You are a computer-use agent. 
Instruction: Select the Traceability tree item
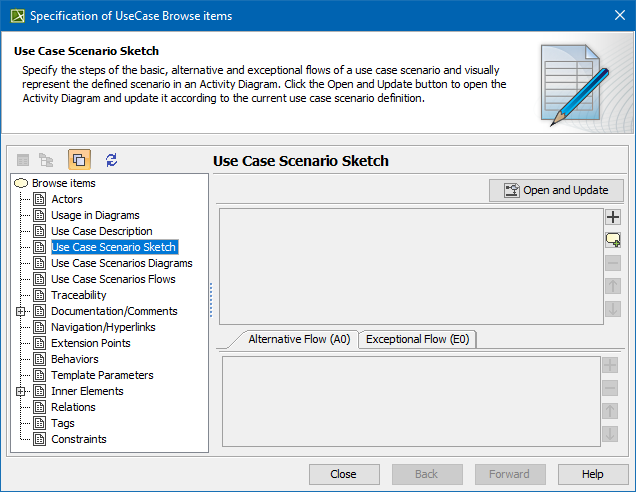(79, 295)
